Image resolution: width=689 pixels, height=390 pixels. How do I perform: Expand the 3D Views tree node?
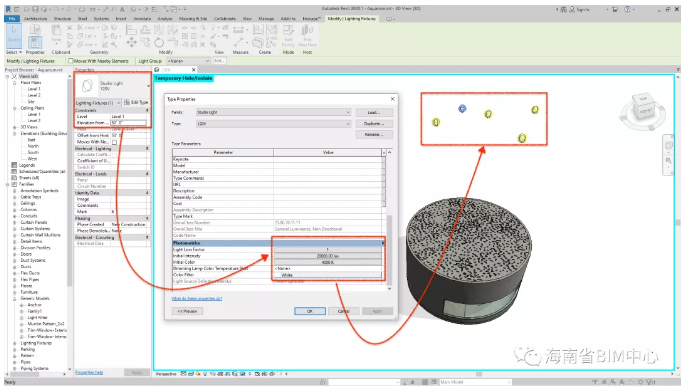click(x=15, y=127)
